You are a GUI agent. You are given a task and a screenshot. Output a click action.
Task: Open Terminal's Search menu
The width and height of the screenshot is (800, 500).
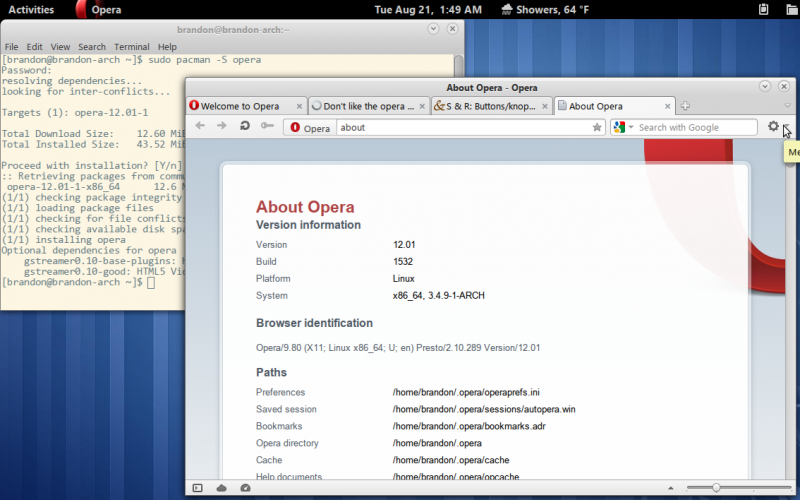pyautogui.click(x=92, y=46)
